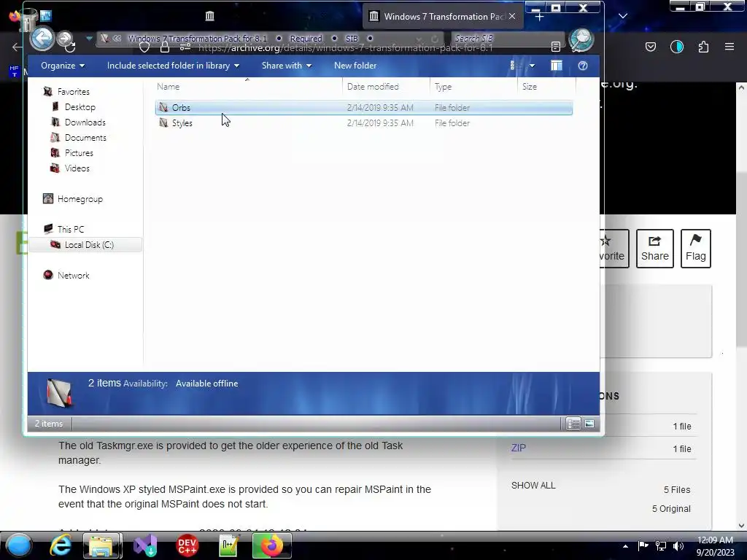The image size is (747, 560).
Task: Select the 'Required' breadcrumb segment
Action: (306, 39)
